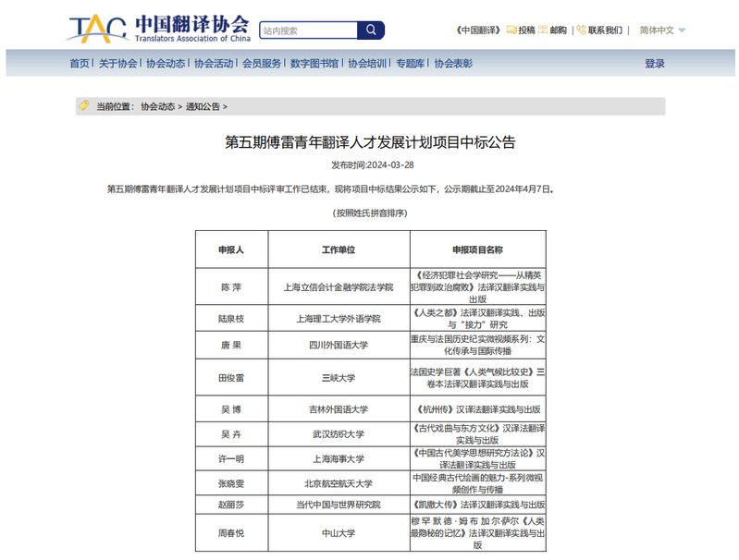Screen dimensions: 739x560
Task: Click the 邮购 mail order icon
Action: point(543,30)
